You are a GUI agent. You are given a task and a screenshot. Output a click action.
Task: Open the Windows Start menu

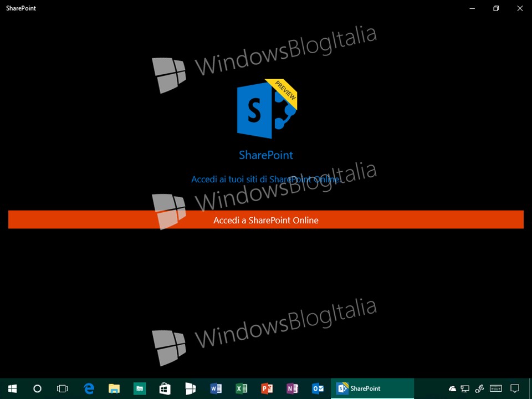click(x=13, y=388)
